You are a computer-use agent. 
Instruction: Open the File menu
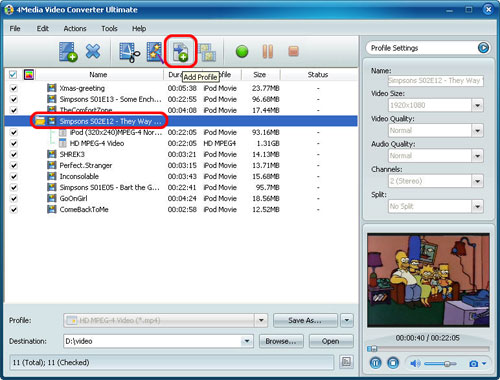(15, 29)
